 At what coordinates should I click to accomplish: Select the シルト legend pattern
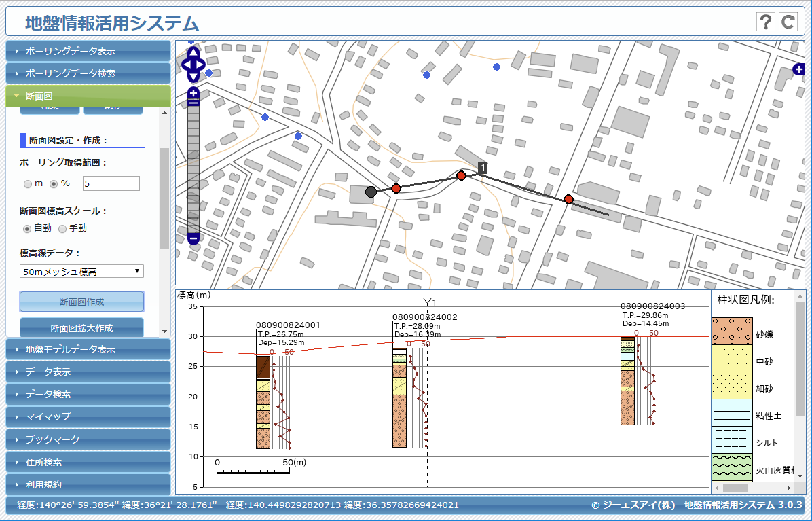(x=732, y=439)
